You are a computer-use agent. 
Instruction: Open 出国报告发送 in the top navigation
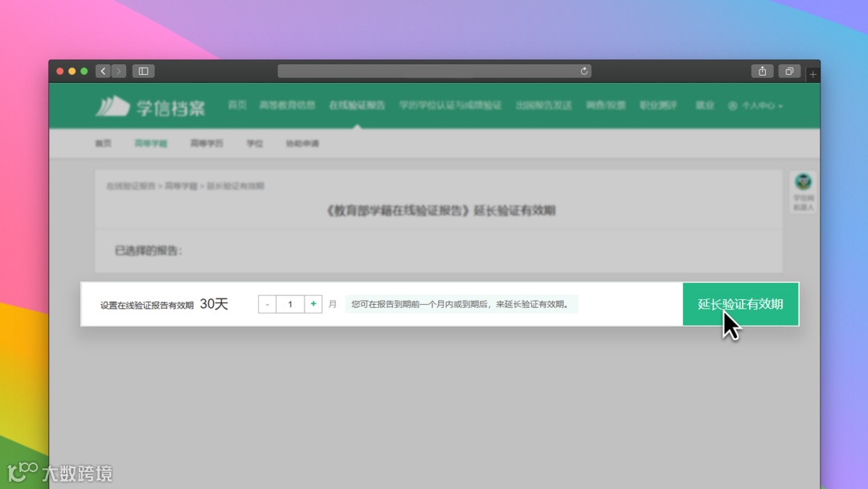coord(543,105)
